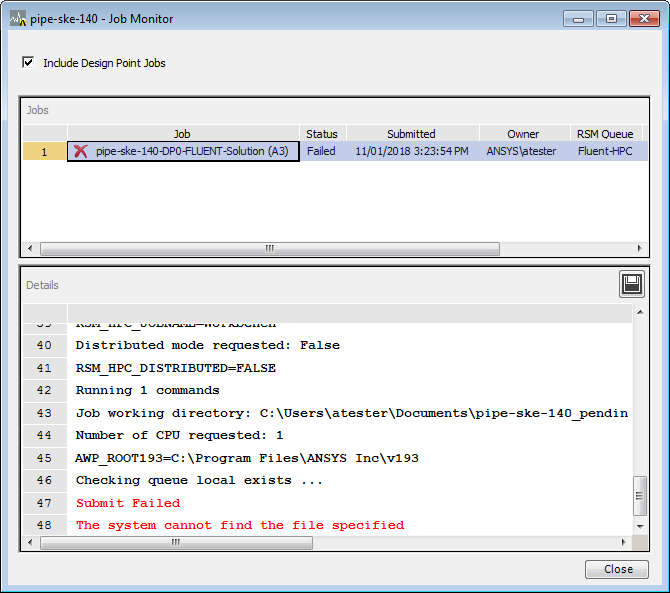Click the Jobs horizontal scrollbar thumb
Screen dimensions: 670x593
[x=270, y=248]
